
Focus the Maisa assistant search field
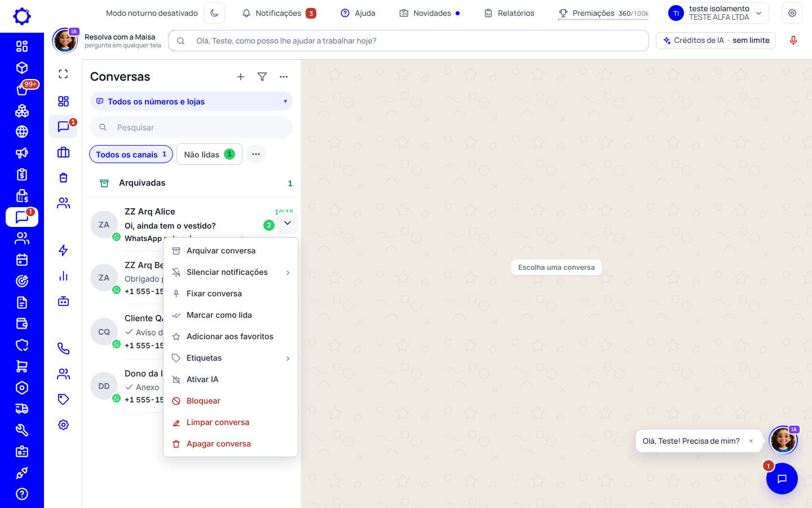(x=409, y=41)
